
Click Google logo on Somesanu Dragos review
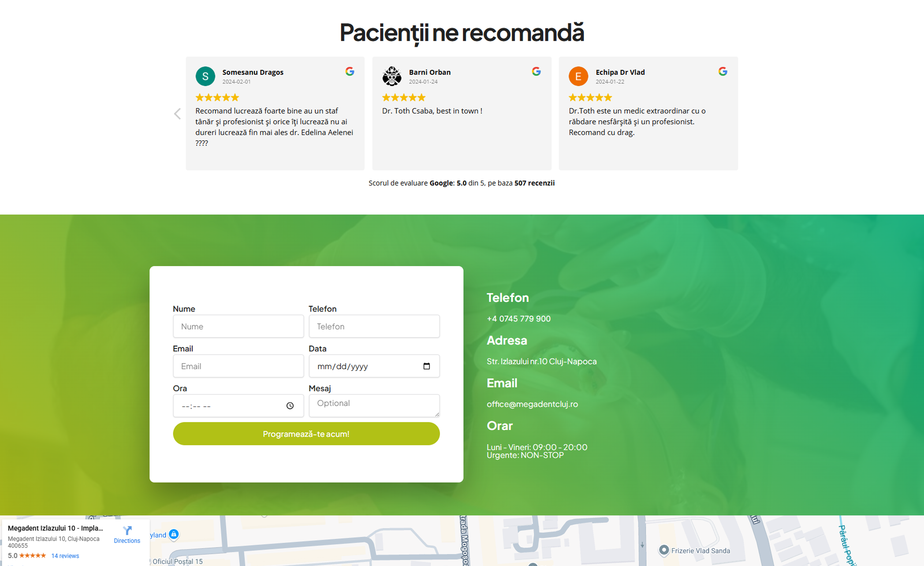(x=349, y=71)
